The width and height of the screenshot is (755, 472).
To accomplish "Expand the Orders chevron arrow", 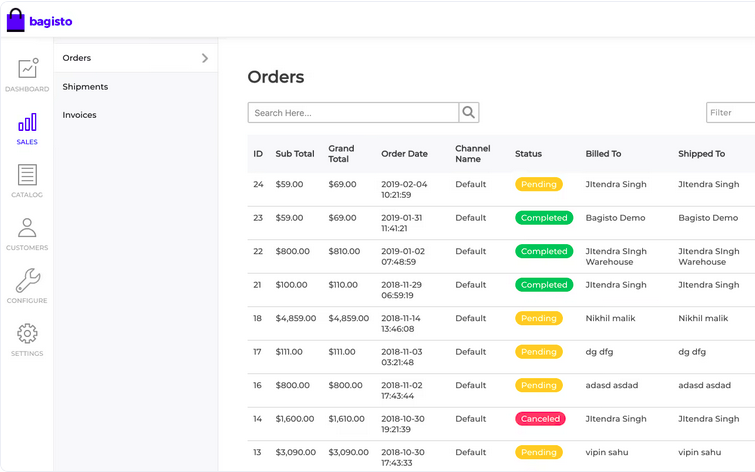I will pos(205,58).
